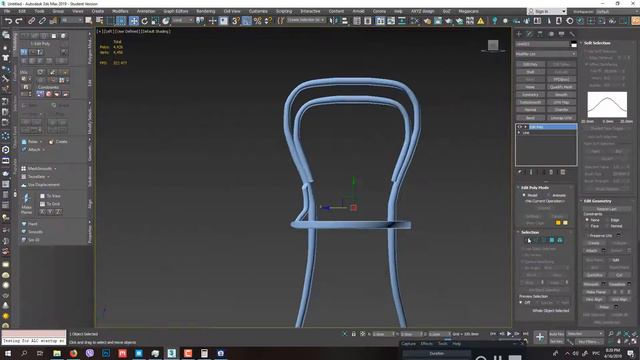Open Firefox from the Windows taskbar
Viewport: 640px width, 360px height.
coord(73,353)
